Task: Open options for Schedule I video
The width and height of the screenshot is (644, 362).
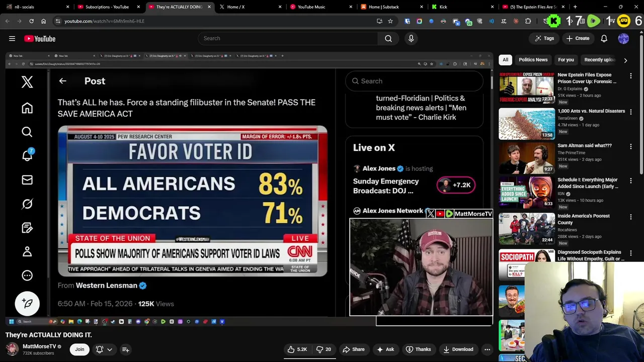Action: coord(631,181)
